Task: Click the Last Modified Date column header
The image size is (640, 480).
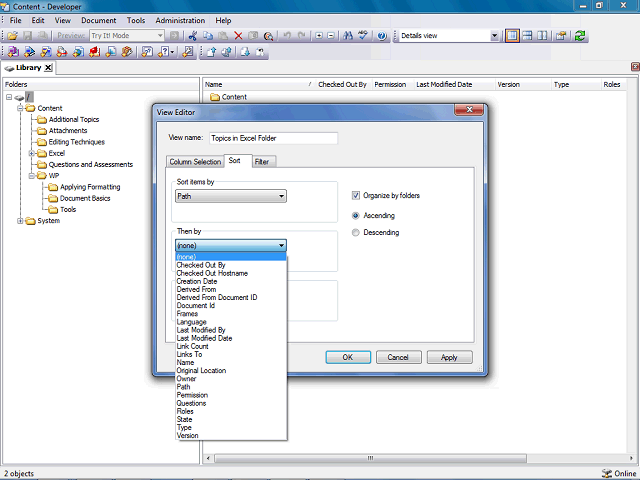Action: (x=454, y=84)
